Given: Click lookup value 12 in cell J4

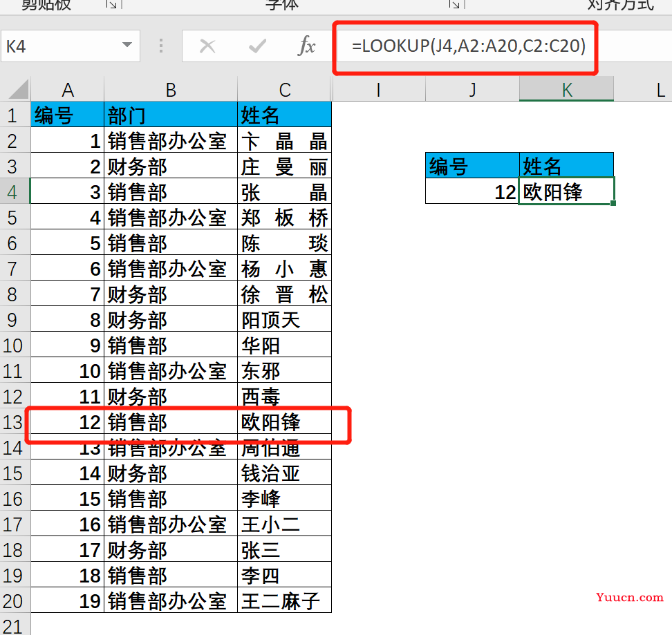Looking at the screenshot, I should (x=472, y=191).
